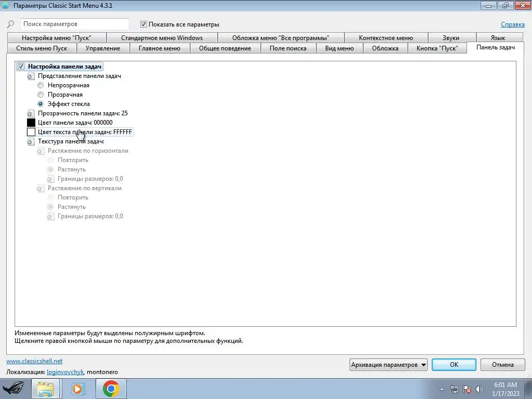
Task: Open the ROG Start button in taskbar
Action: [x=14, y=389]
